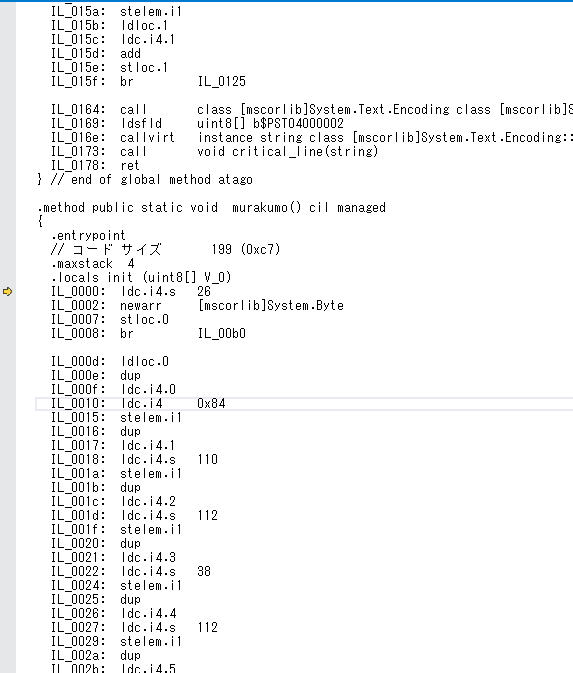Click the line IL_001d: ldc.i4.s 112
The height and width of the screenshot is (673, 573).
pyautogui.click(x=134, y=515)
